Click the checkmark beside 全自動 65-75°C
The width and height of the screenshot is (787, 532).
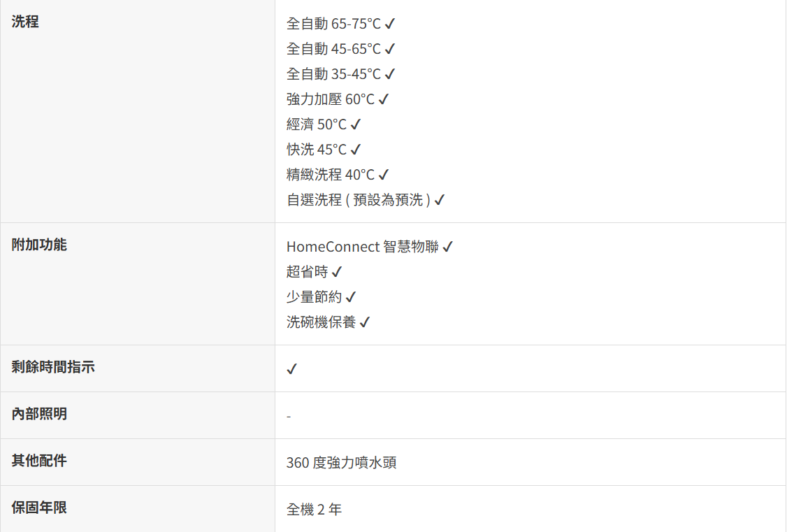(390, 24)
